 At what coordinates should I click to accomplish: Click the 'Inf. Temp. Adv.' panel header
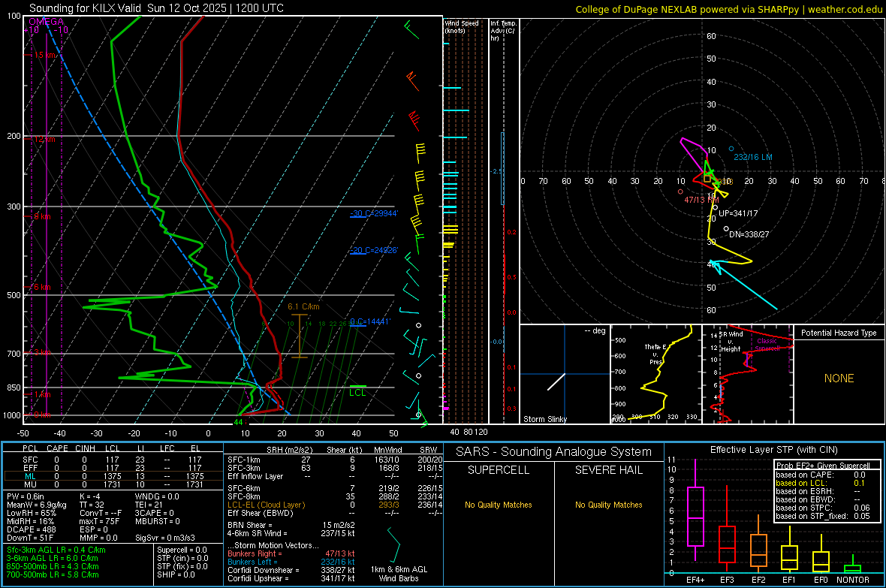tap(503, 31)
